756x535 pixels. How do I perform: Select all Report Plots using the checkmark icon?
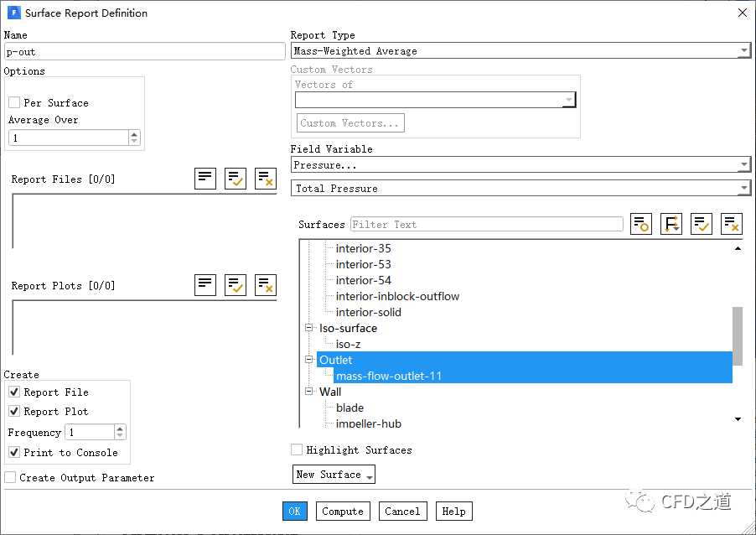pyautogui.click(x=236, y=284)
